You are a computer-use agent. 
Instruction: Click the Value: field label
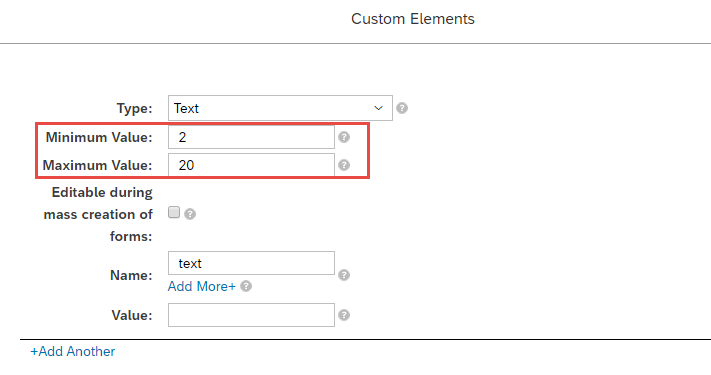click(x=132, y=315)
